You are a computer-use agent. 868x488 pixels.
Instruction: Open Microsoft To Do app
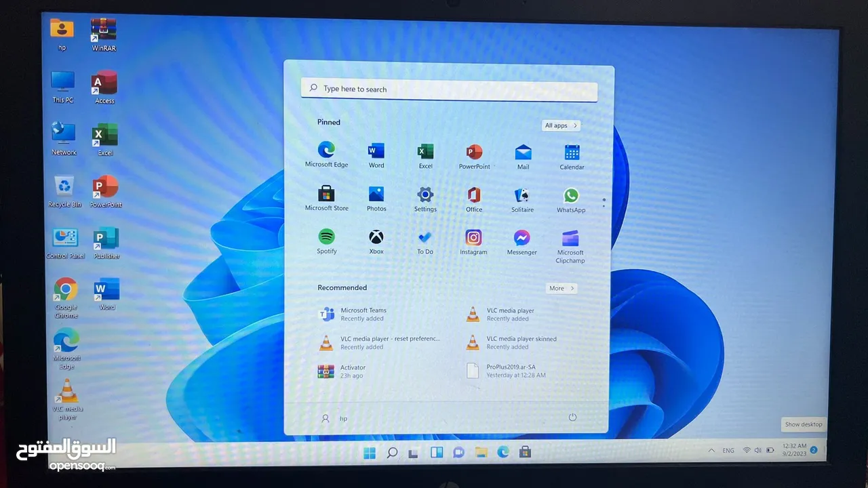click(x=425, y=242)
